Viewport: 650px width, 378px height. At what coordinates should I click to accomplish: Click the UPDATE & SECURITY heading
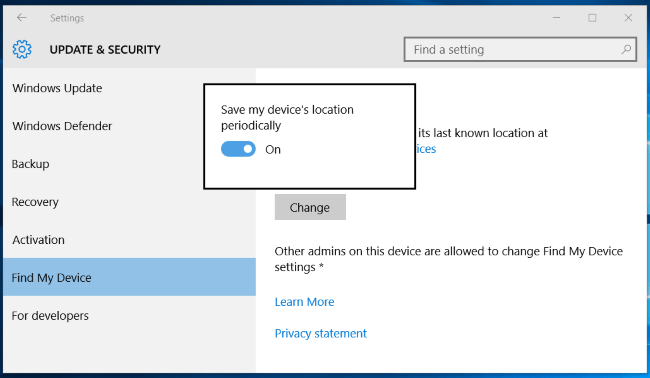click(x=105, y=50)
